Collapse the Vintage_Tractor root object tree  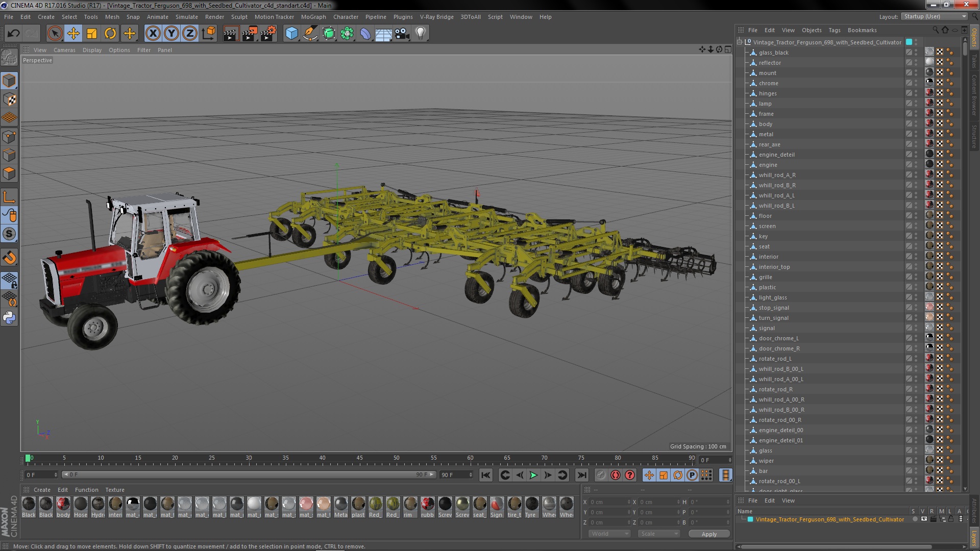click(740, 42)
